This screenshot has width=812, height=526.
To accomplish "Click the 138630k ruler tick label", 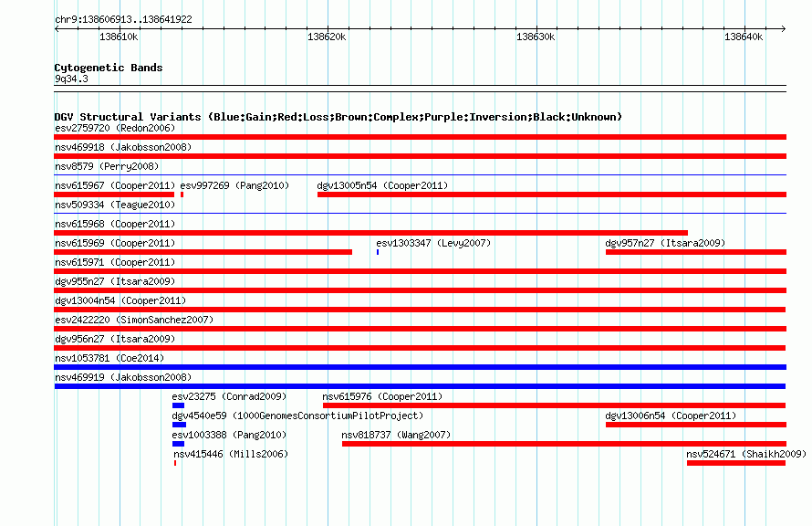I will pyautogui.click(x=536, y=37).
